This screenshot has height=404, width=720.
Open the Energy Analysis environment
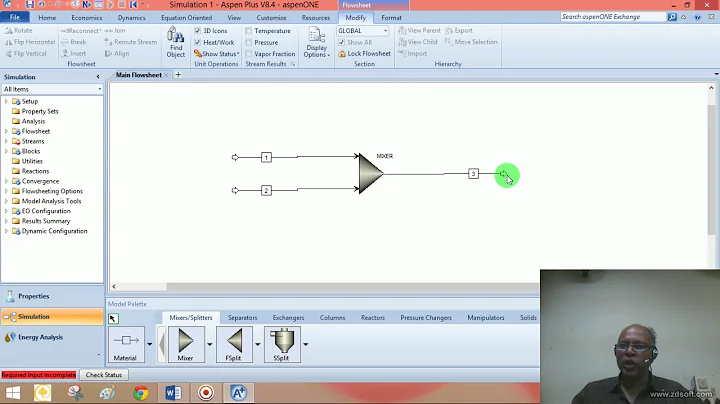click(x=52, y=337)
